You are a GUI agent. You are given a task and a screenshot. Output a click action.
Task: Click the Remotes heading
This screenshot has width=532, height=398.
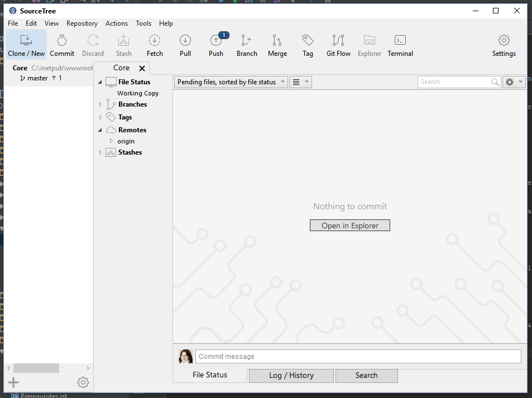click(132, 130)
